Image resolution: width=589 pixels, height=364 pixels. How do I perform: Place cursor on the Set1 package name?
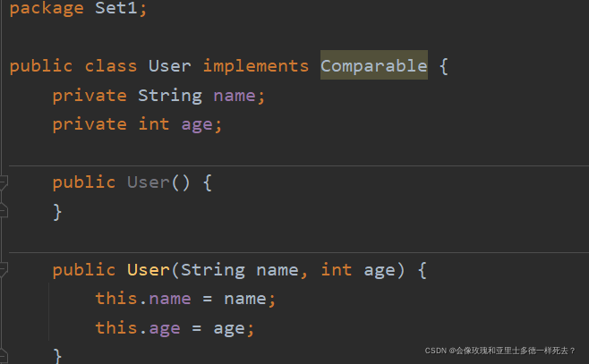pyautogui.click(x=116, y=7)
